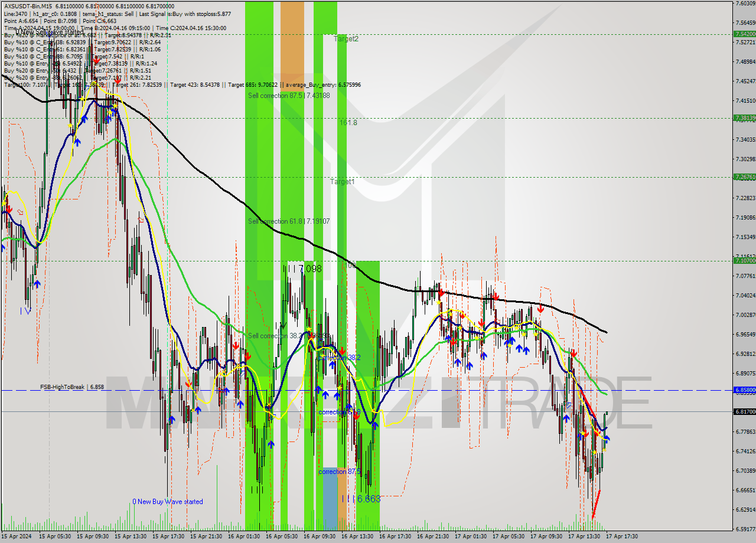
Task: Click the '0 New Sell wave started' label
Action: [50, 32]
